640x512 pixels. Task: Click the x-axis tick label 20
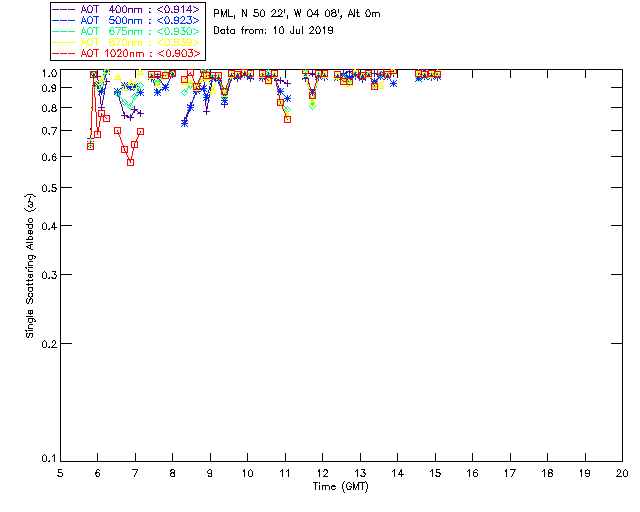(622, 472)
